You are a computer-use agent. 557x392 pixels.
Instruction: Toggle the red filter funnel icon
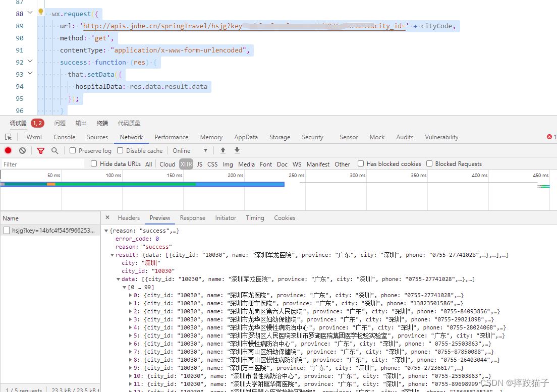pyautogui.click(x=41, y=150)
